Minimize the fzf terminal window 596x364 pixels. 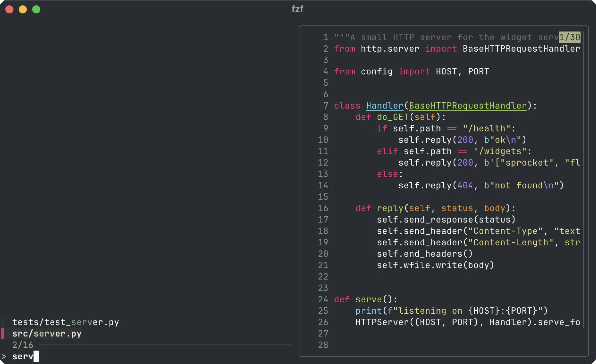[23, 9]
